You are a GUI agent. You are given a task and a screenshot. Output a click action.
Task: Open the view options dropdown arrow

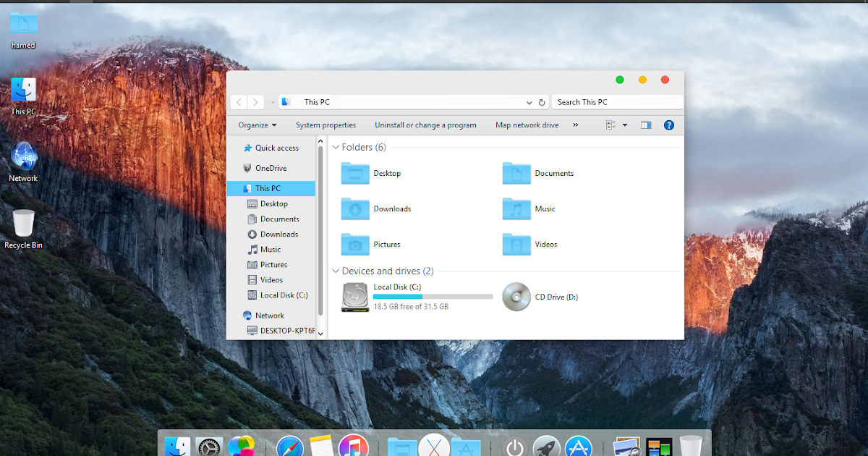pos(625,125)
